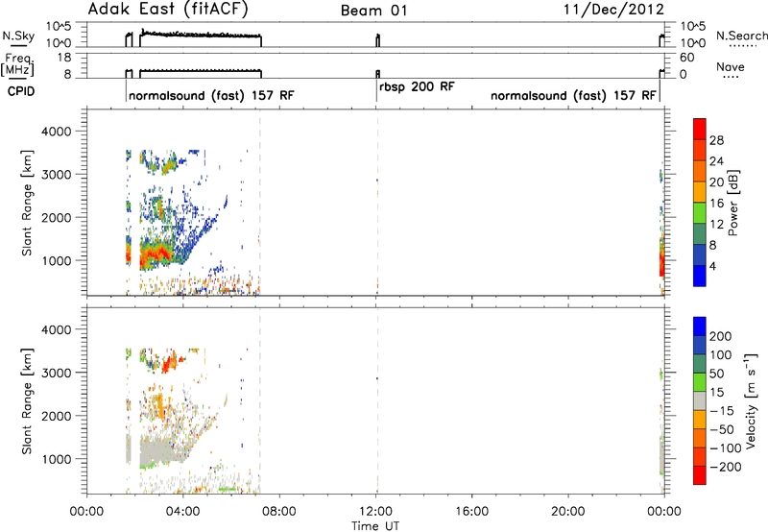Click the 'Velocity [m s-1]' colorbar title

(x=752, y=399)
